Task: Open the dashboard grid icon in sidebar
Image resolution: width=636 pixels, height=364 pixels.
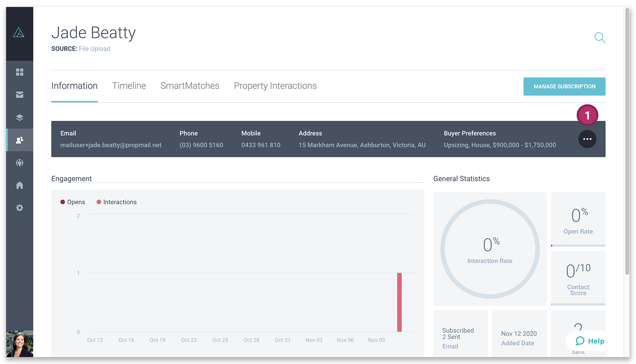Action: [x=19, y=72]
